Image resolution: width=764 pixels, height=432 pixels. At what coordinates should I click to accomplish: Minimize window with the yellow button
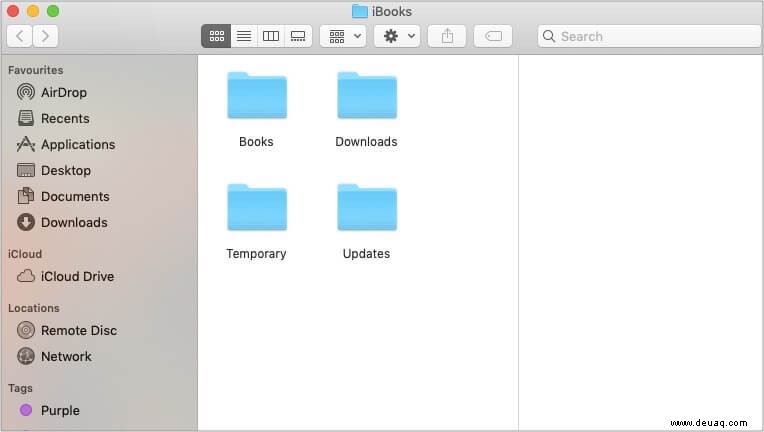[x=33, y=11]
